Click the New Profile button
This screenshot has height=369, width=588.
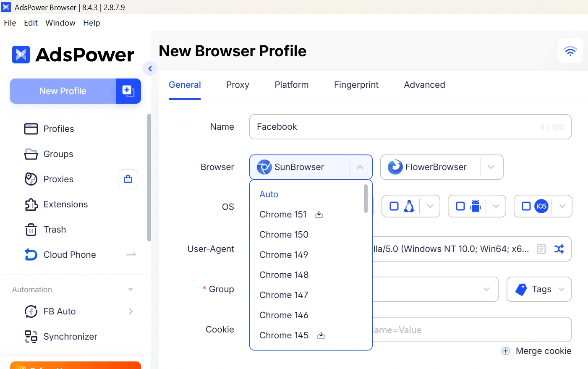pyautogui.click(x=63, y=91)
